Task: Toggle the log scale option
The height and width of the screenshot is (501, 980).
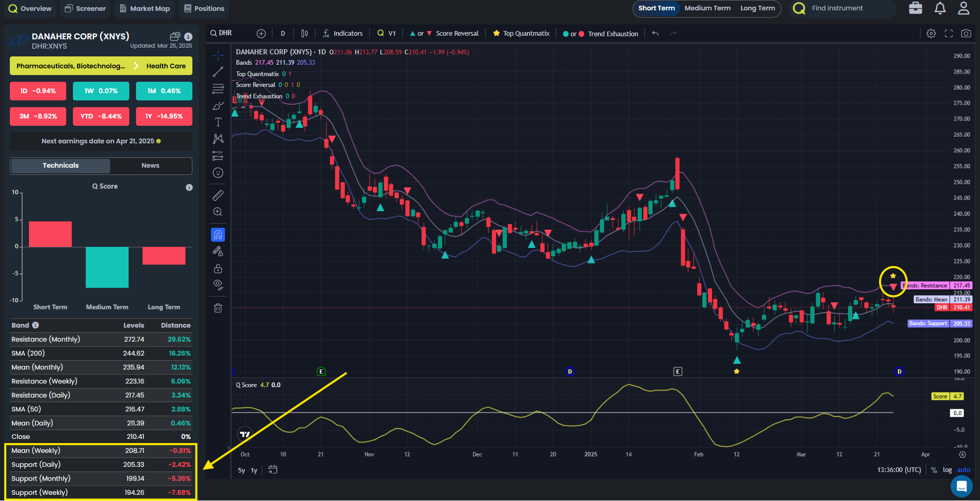Action: click(947, 470)
